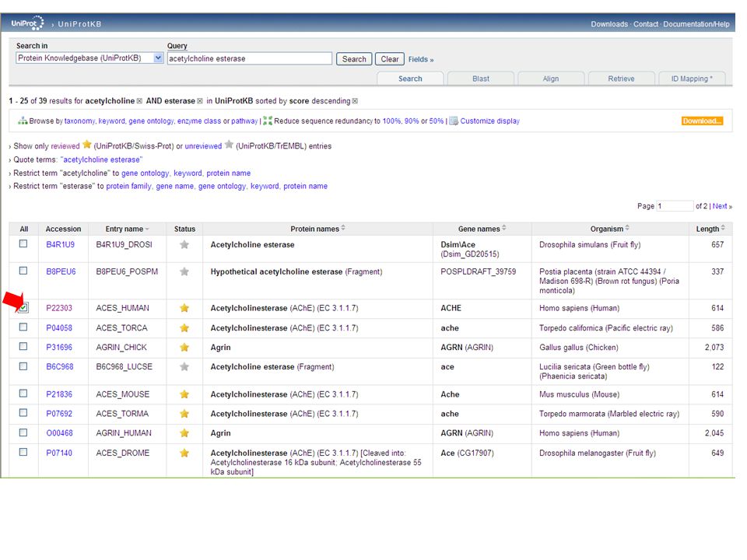747x560 pixels.
Task: Switch to the ID Mapping tab
Action: tap(692, 79)
